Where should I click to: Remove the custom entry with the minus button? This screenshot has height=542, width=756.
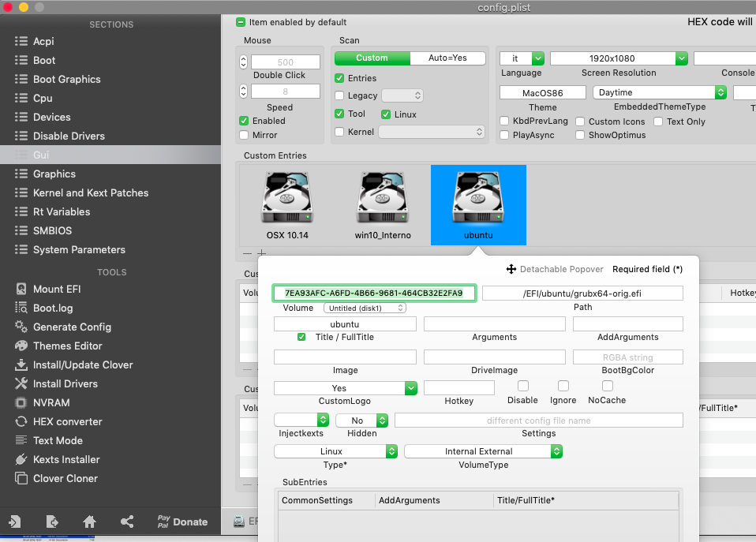click(247, 252)
